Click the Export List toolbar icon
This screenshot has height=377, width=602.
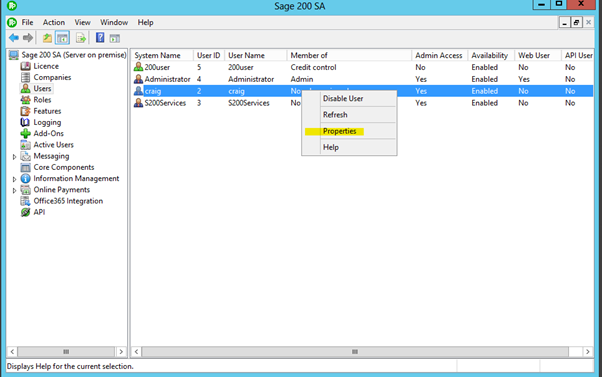pos(81,38)
